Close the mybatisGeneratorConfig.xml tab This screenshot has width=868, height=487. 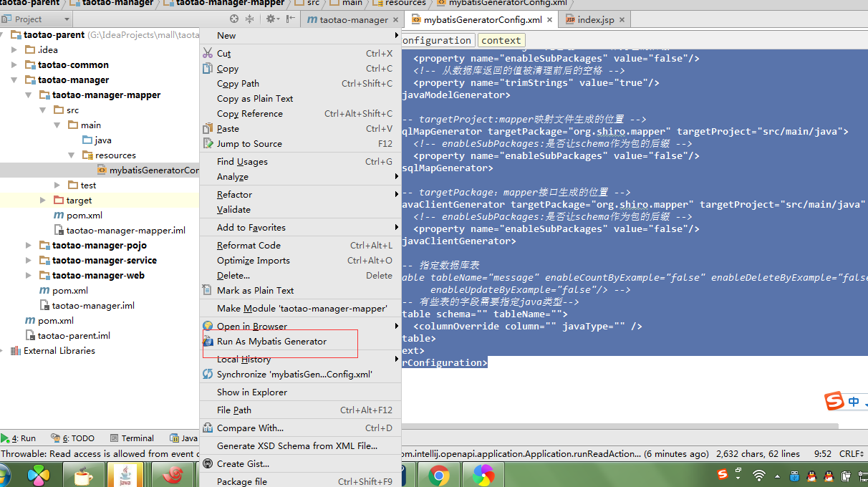pyautogui.click(x=549, y=20)
